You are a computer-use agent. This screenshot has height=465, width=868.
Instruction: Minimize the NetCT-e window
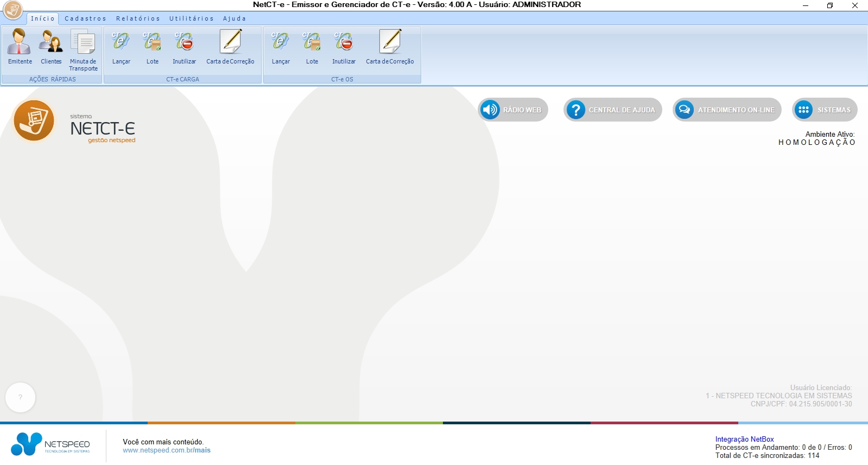806,5
